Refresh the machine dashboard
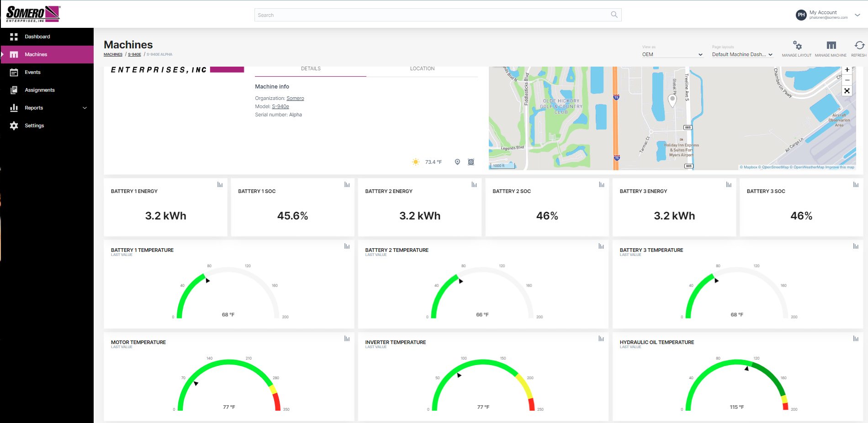Screen dimensions: 868x423 (859, 46)
